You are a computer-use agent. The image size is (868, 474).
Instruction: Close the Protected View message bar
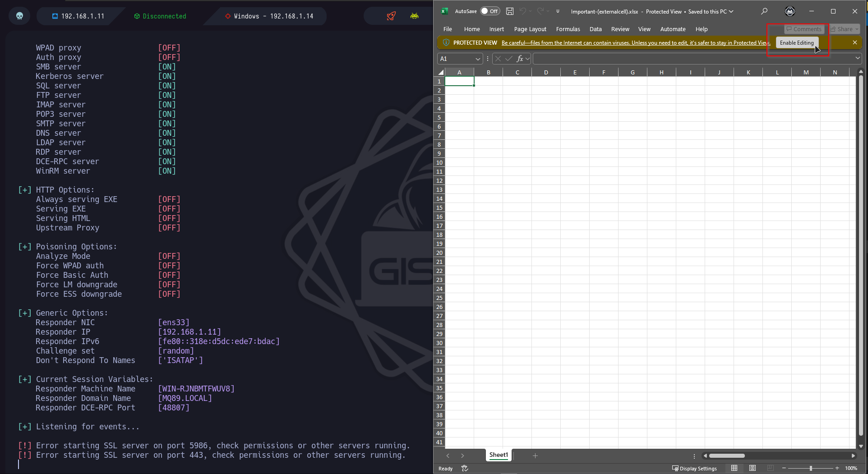(855, 42)
